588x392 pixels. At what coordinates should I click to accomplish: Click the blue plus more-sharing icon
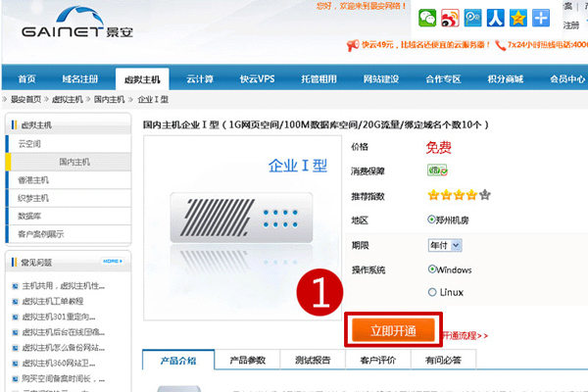coord(541,18)
